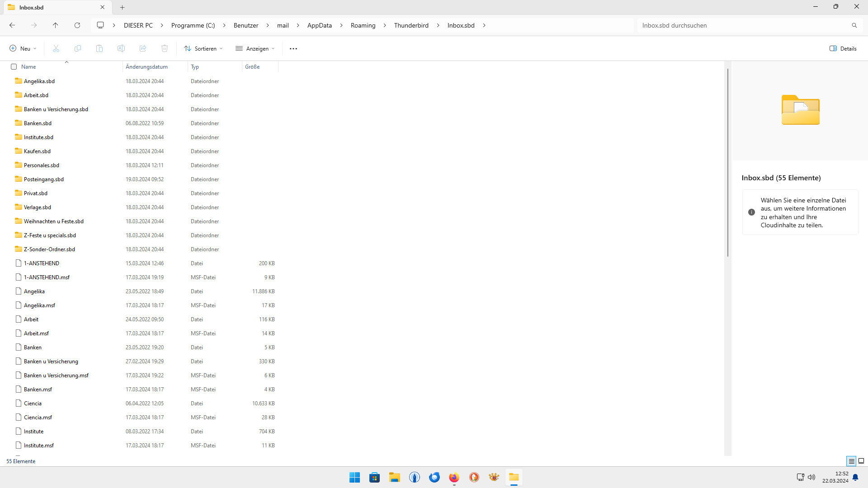The image size is (868, 488).
Task: Click the Delete trash can icon
Action: coord(165,48)
